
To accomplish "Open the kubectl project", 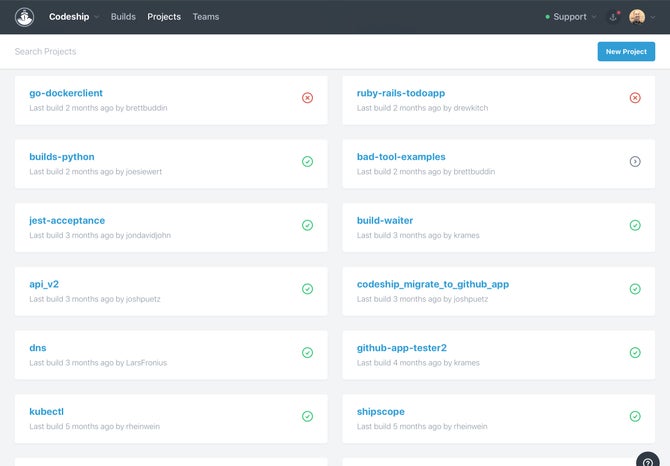I will tap(47, 411).
